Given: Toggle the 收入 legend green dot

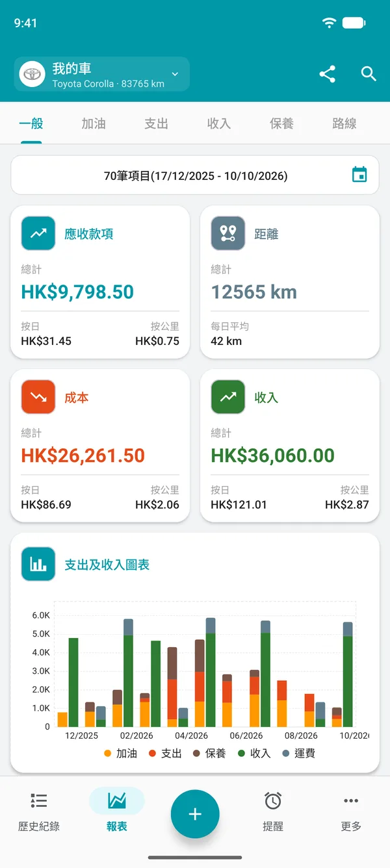Looking at the screenshot, I should [242, 754].
